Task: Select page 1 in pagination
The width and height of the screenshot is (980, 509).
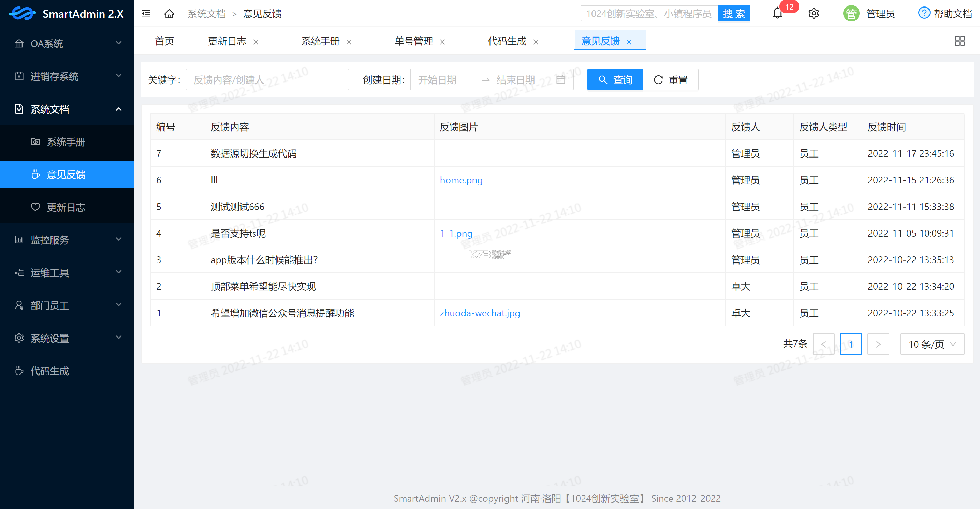Action: click(851, 344)
